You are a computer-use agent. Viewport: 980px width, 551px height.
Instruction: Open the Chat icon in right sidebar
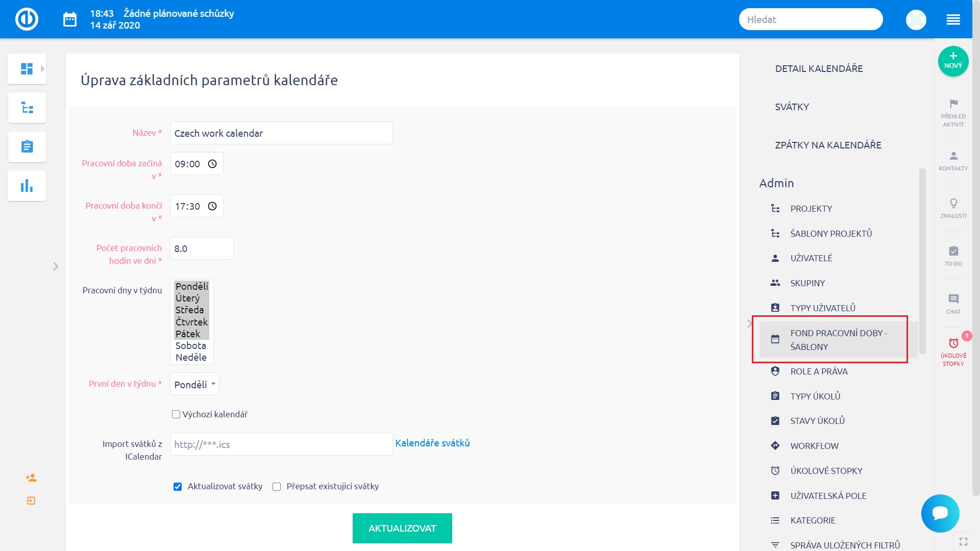pyautogui.click(x=953, y=299)
